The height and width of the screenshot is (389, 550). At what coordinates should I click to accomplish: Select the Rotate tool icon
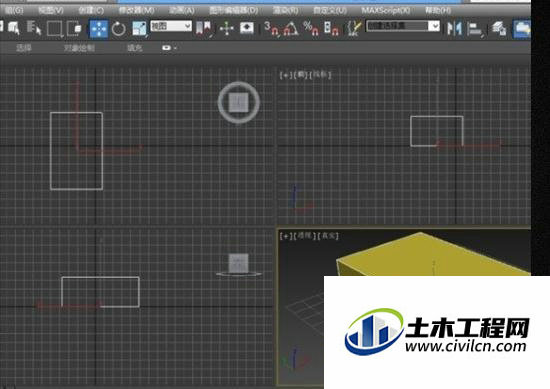coord(119,29)
